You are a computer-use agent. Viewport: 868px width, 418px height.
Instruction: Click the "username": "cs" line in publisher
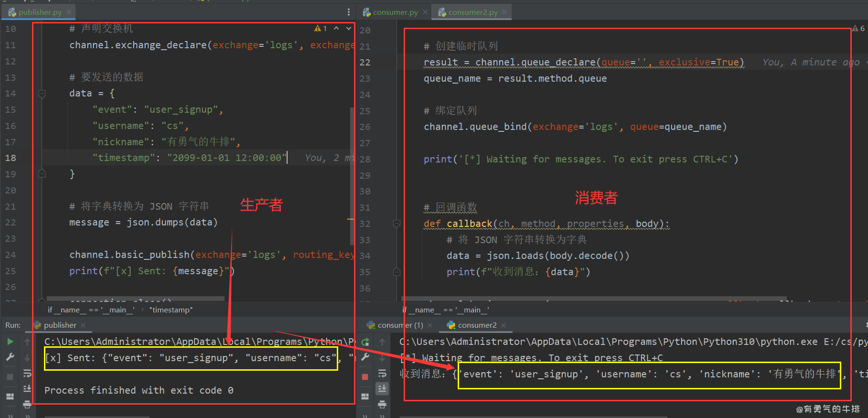[140, 126]
